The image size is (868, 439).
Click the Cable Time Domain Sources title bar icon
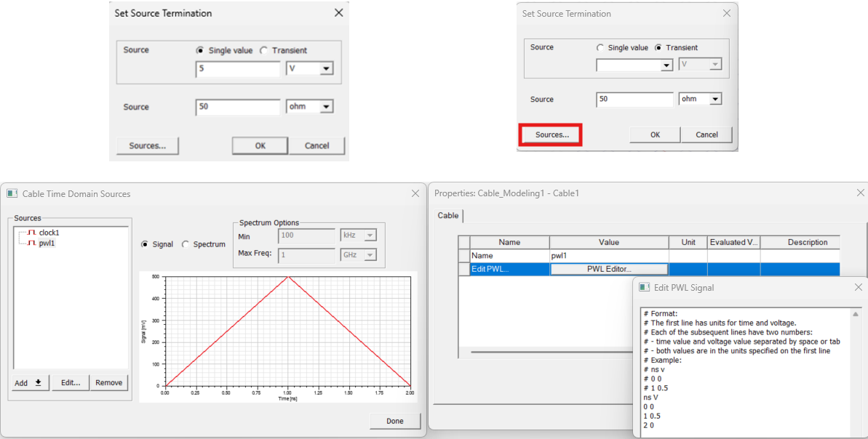(x=12, y=193)
